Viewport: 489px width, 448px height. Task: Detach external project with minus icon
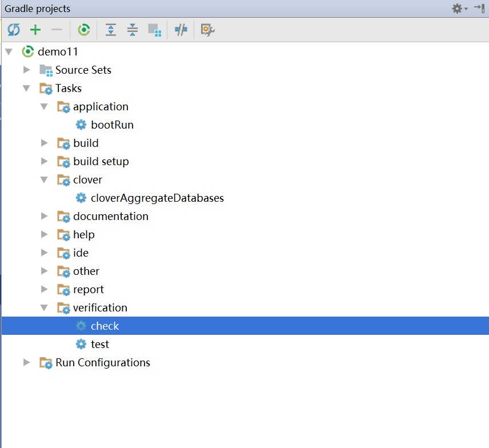pyautogui.click(x=57, y=30)
